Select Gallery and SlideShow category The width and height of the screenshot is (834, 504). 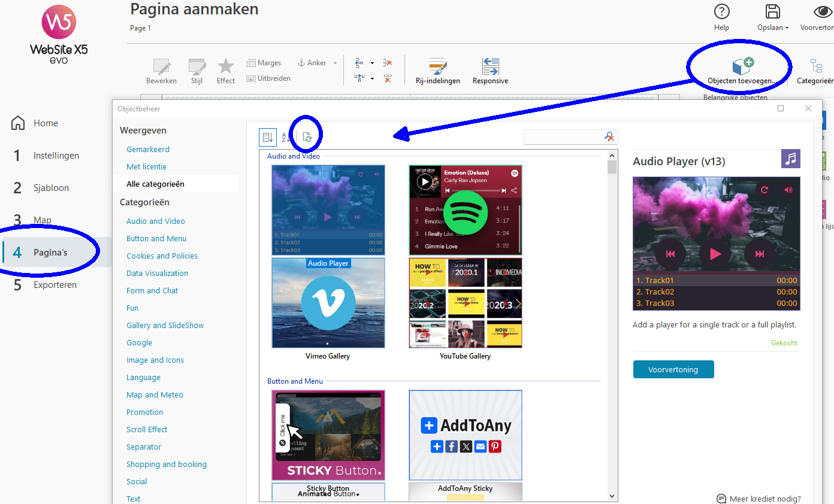(x=165, y=326)
